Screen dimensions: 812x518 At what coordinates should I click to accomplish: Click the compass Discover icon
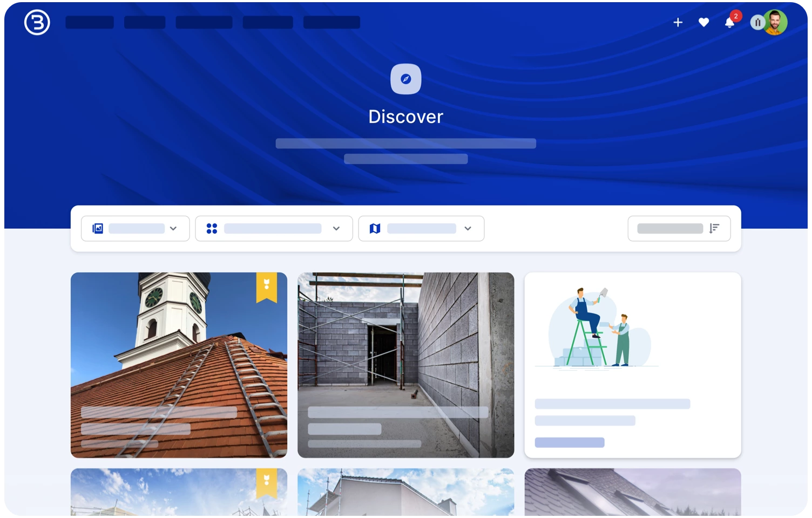click(405, 79)
